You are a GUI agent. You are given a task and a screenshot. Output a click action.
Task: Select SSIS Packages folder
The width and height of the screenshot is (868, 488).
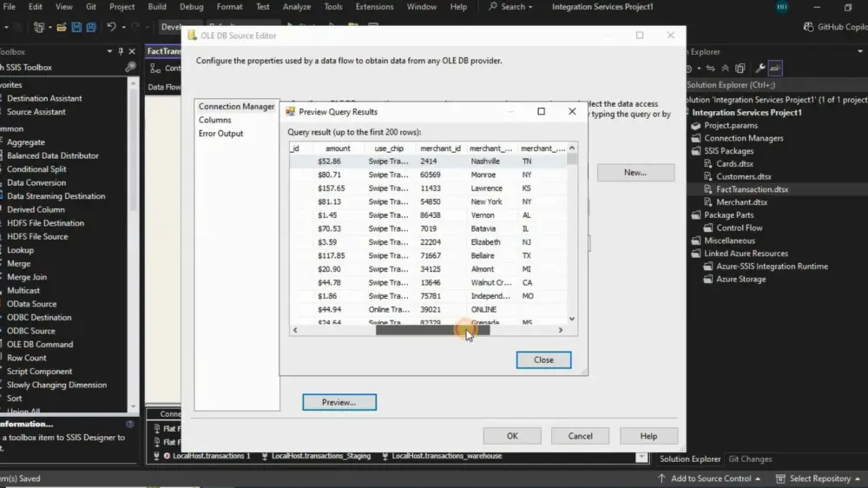coord(728,151)
